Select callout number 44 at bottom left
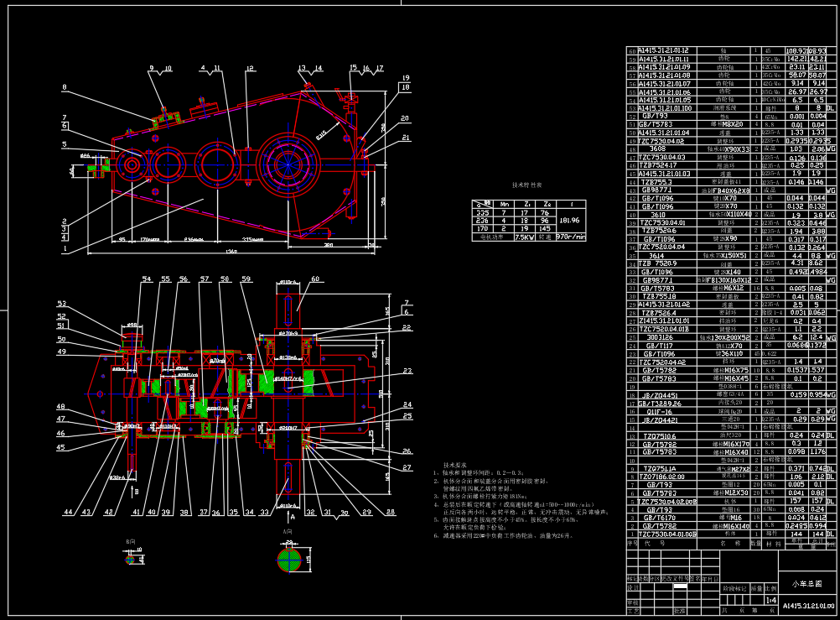The height and width of the screenshot is (620, 840). coord(68,512)
